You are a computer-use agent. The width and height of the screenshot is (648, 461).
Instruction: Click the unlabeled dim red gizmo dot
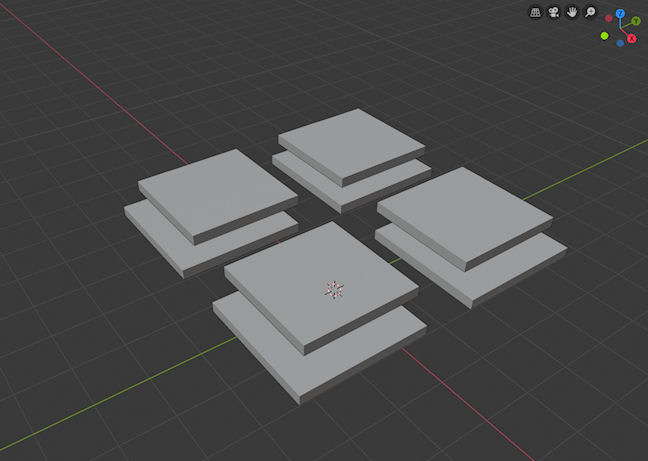609,19
